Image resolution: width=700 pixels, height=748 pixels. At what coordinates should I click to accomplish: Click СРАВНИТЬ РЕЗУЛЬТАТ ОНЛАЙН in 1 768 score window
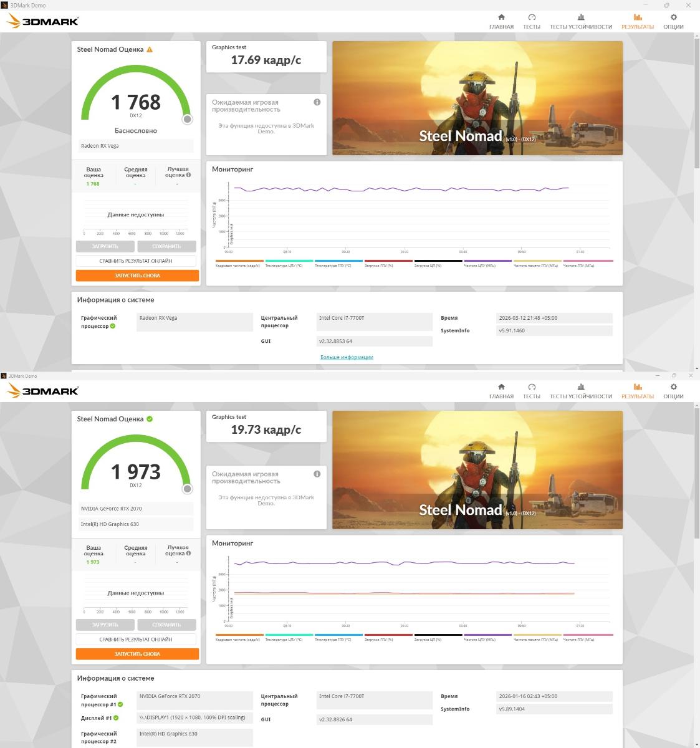point(136,261)
